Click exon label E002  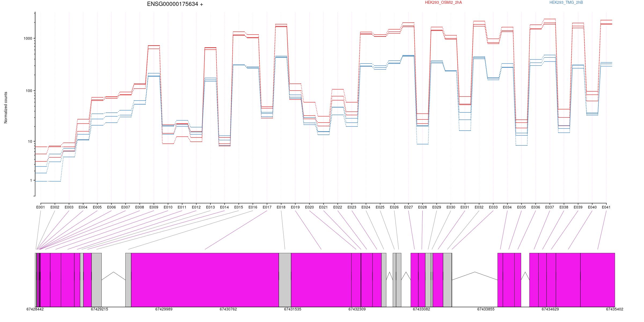[x=55, y=207]
